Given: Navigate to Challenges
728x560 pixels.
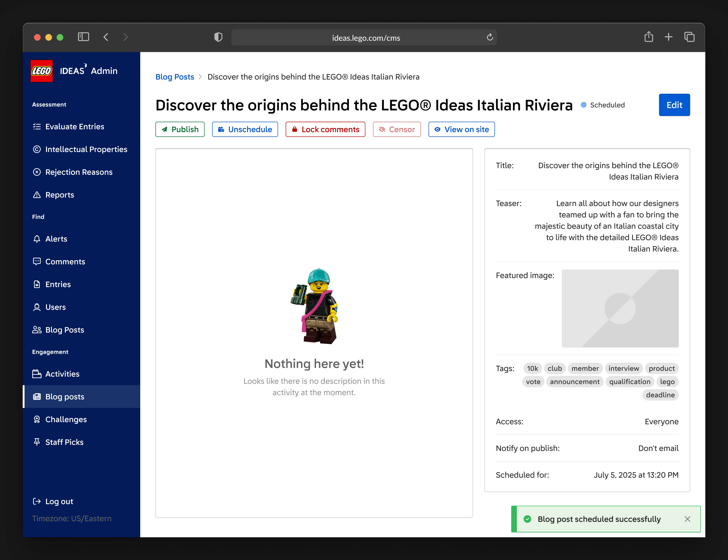Looking at the screenshot, I should click(x=81, y=419).
